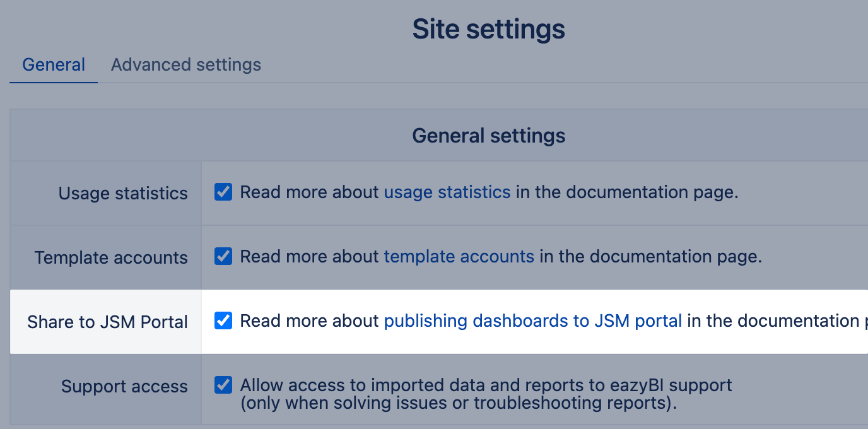Viewport: 868px width, 429px height.
Task: Click the Support access row label
Action: pyautogui.click(x=124, y=386)
